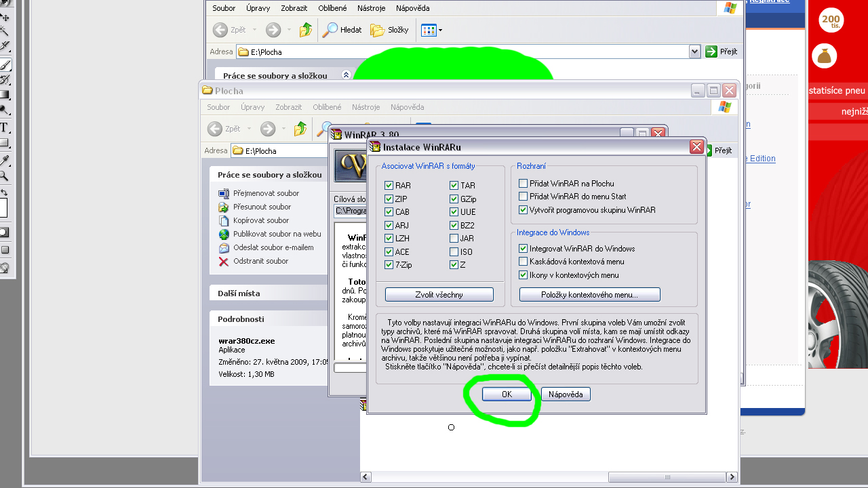Viewport: 868px width, 488px height.
Task: Select the Brush tool in the left tool palette
Action: tap(5, 66)
